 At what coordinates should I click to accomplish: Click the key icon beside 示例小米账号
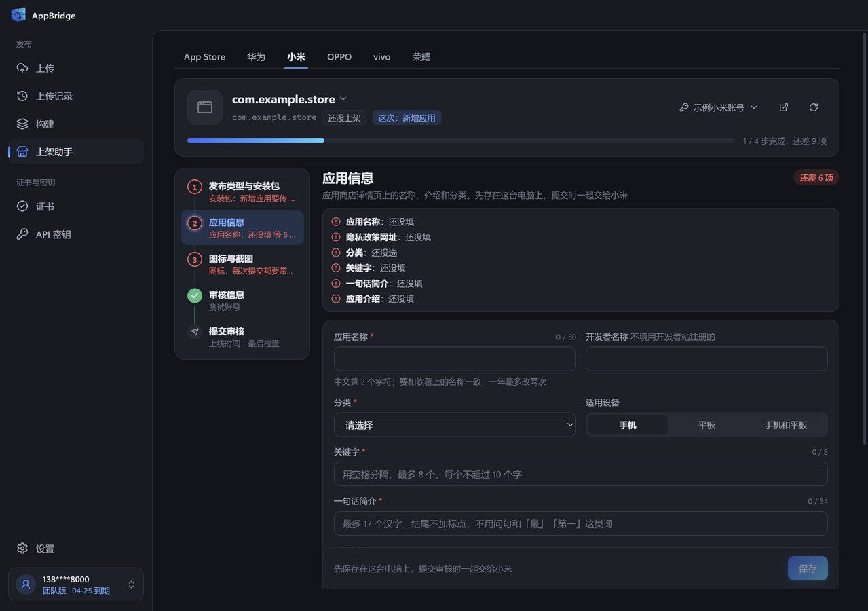pos(683,107)
